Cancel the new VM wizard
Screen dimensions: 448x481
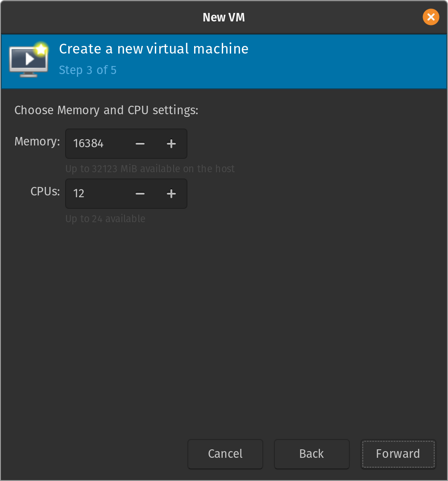(225, 454)
